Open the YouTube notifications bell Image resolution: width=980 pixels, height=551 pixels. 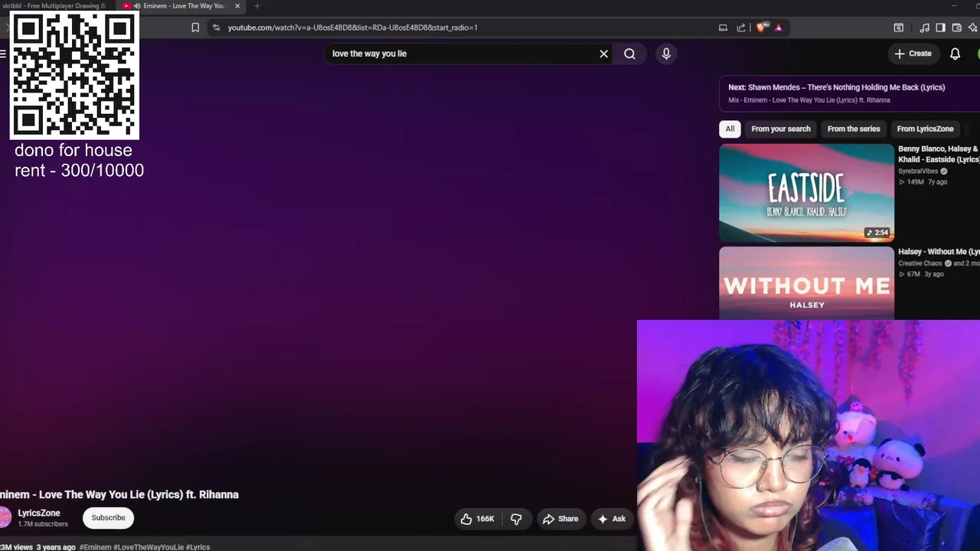(955, 54)
